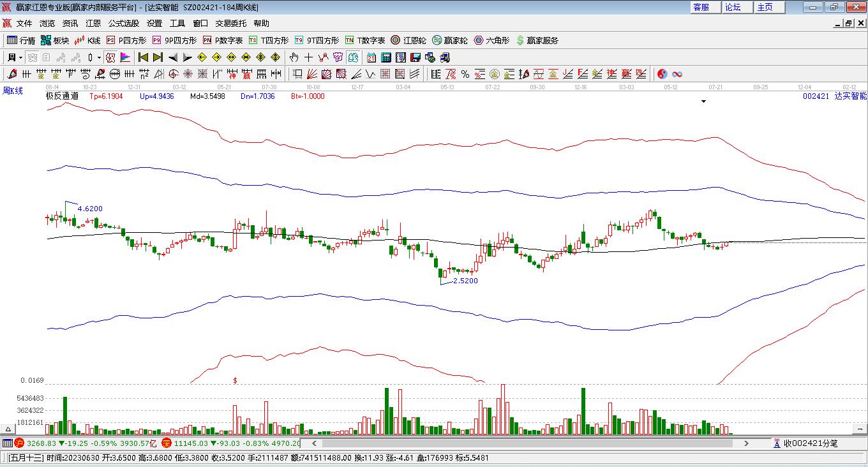Image resolution: width=868 pixels, height=467 pixels.
Task: Open the 交易委托 menu
Action: pos(230,23)
